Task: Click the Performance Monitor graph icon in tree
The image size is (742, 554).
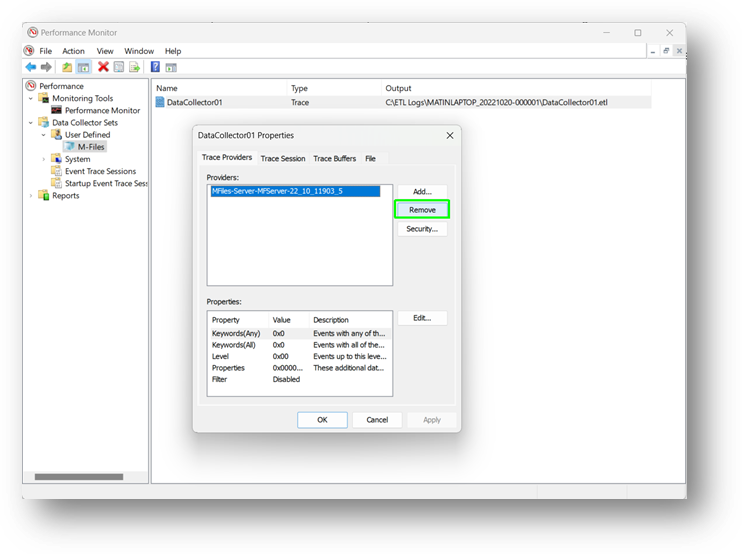Action: click(56, 110)
